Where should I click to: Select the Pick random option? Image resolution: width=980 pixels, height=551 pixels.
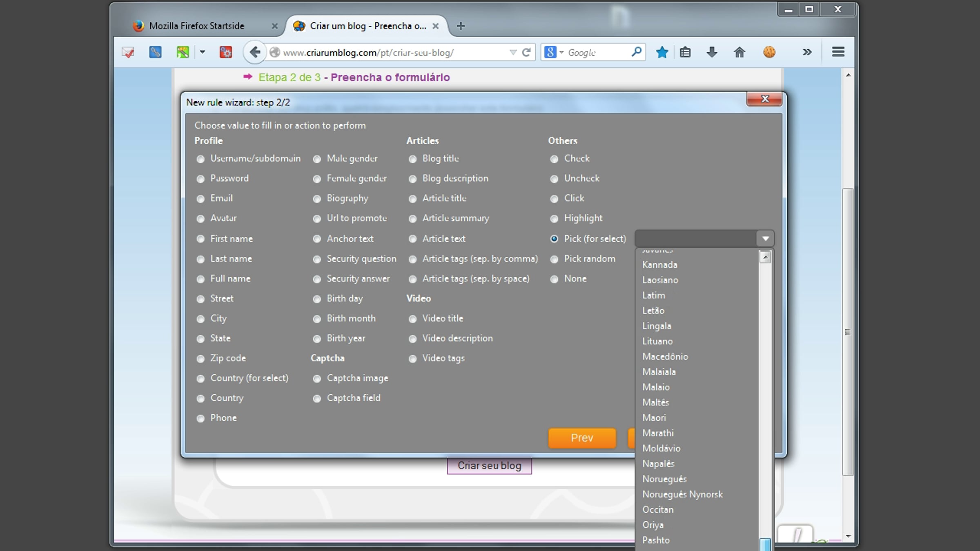(x=554, y=259)
